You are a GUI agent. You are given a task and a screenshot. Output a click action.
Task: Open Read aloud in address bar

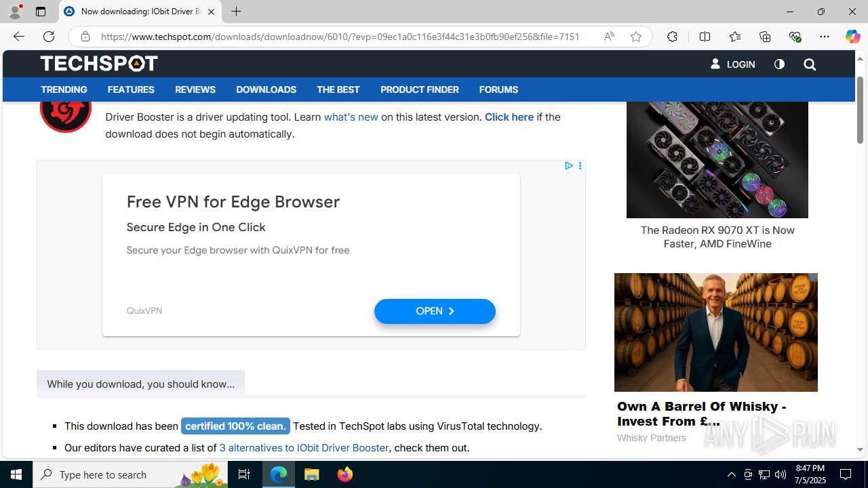(x=609, y=37)
